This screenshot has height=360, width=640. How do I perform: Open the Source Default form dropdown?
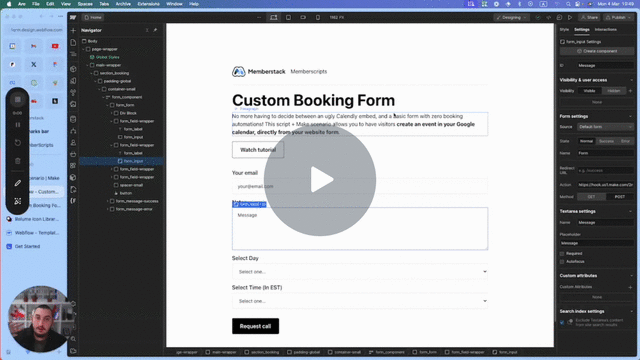(x=605, y=127)
